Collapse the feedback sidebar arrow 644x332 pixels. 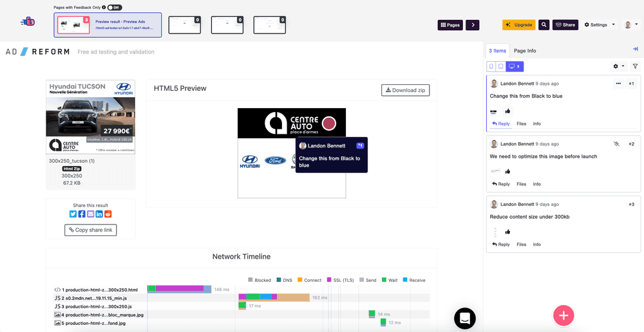pos(636,50)
